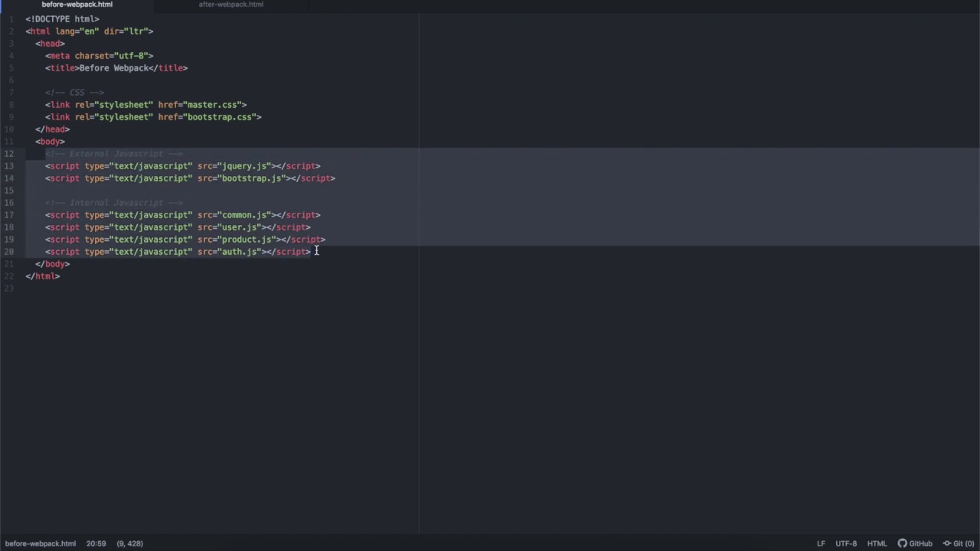
Task: Change the UTF-8 file encoding
Action: pyautogui.click(x=846, y=543)
